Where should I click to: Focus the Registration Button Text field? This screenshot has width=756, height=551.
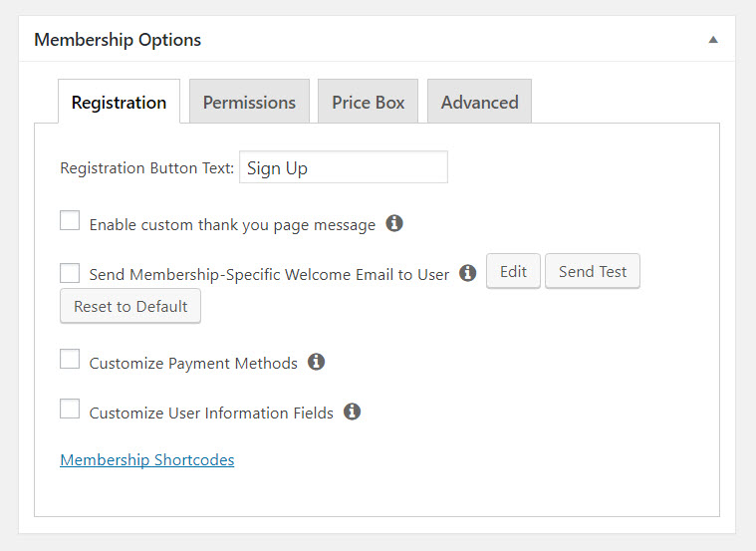(x=344, y=167)
